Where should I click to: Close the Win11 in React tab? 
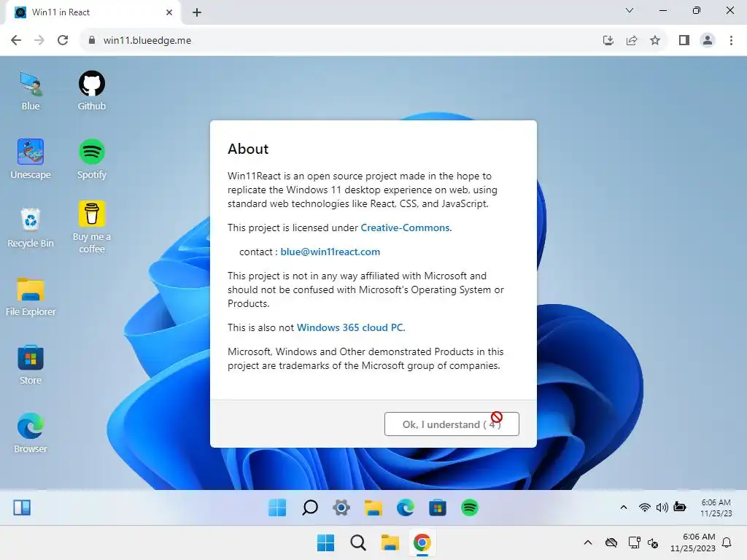point(169,12)
